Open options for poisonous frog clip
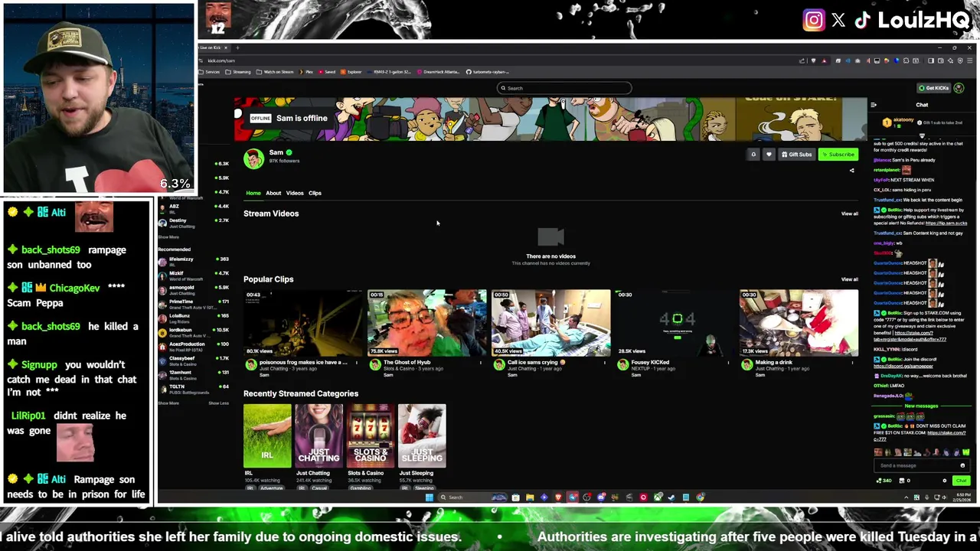980x551 pixels. pyautogui.click(x=357, y=363)
